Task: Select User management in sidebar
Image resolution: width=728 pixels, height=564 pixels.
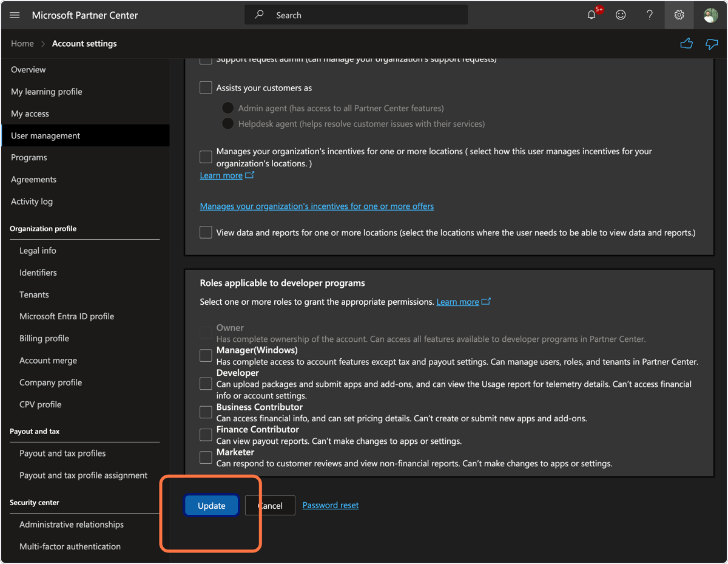Action: [85, 135]
